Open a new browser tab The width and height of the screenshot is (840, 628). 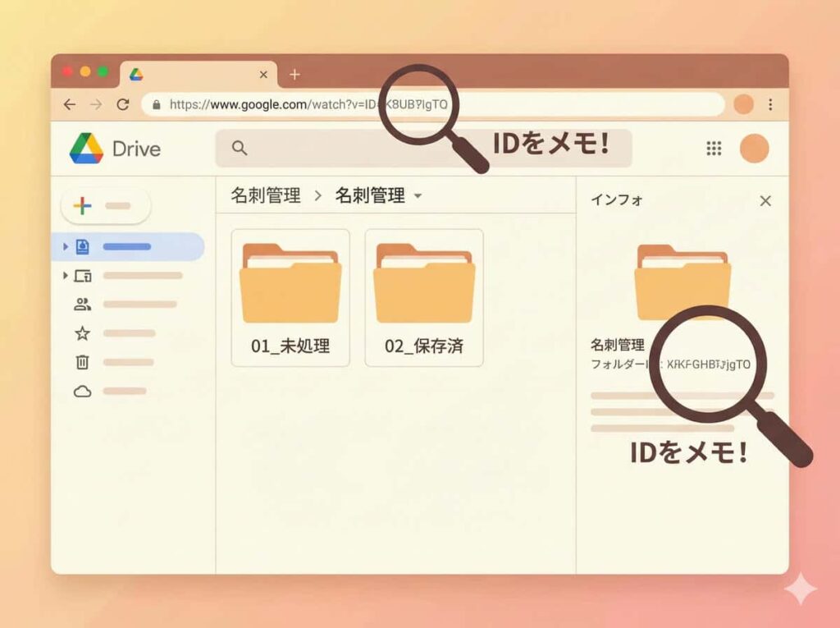pos(294,75)
